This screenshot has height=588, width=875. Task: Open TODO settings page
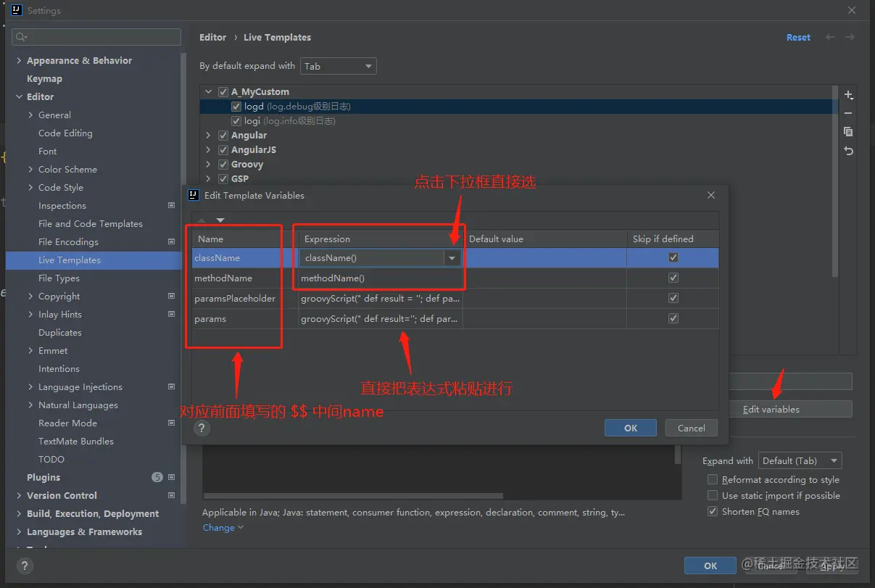pos(51,460)
